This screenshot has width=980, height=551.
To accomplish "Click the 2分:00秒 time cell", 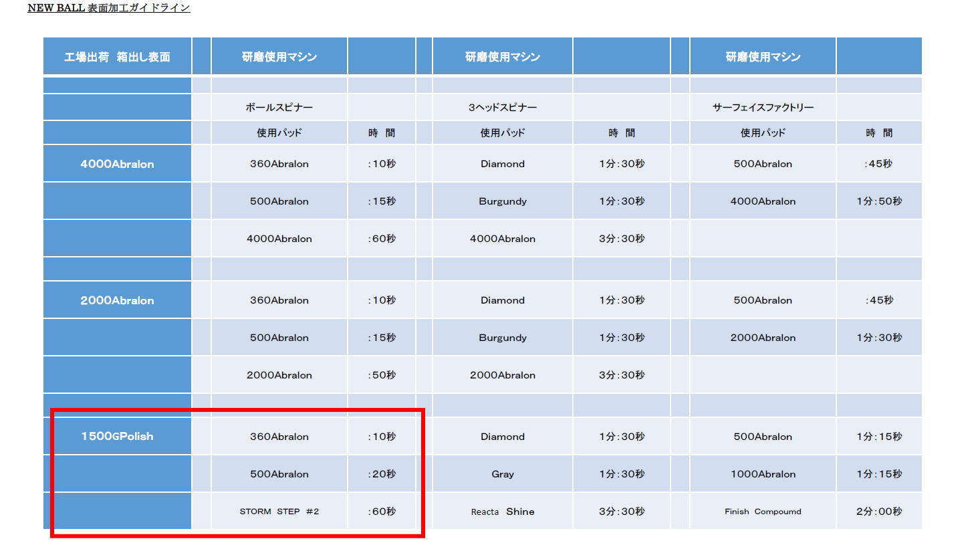I will pyautogui.click(x=879, y=512).
